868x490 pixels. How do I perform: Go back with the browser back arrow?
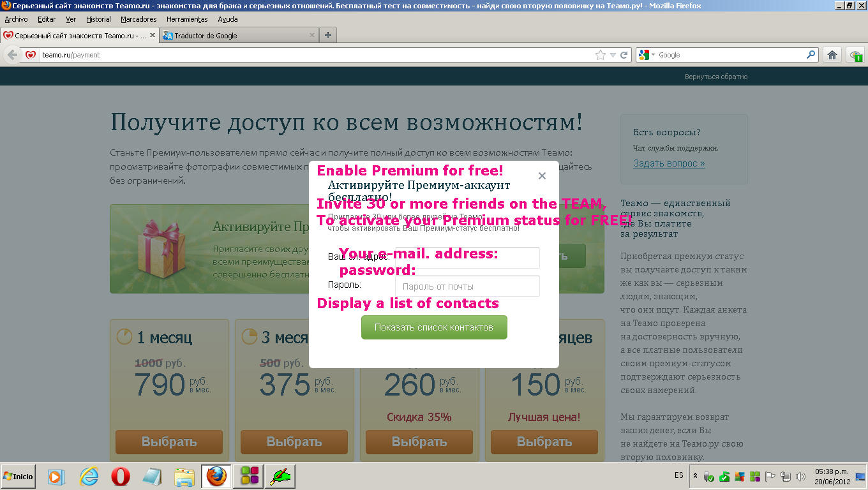[12, 55]
